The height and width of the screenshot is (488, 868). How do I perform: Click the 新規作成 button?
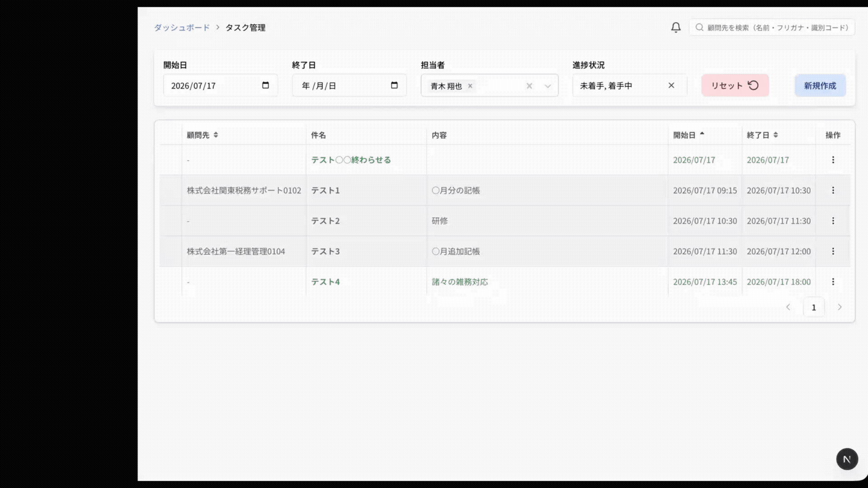(820, 85)
